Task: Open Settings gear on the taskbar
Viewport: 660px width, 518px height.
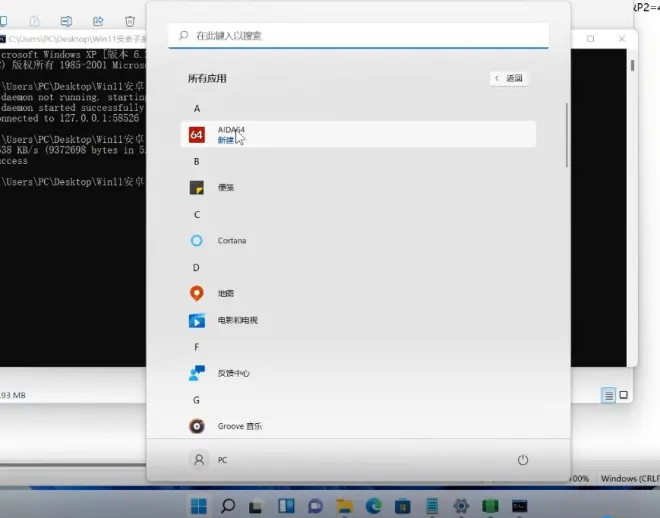Action: pos(461,506)
